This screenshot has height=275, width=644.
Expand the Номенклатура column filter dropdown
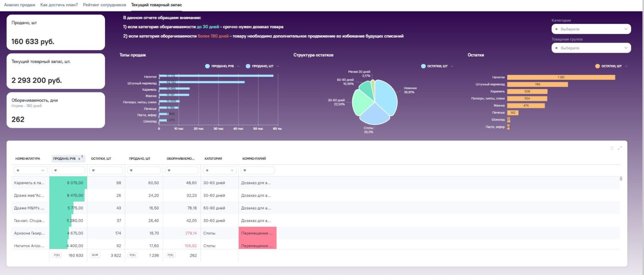click(43, 170)
